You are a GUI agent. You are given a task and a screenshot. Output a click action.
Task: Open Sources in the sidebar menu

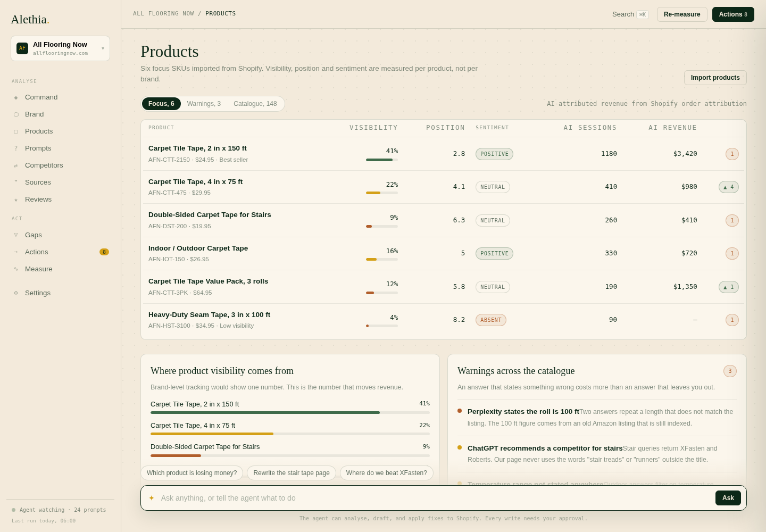coord(60,182)
